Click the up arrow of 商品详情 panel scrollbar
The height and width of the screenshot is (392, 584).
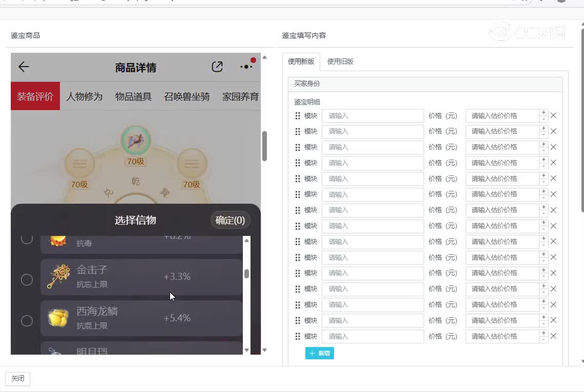tap(264, 57)
